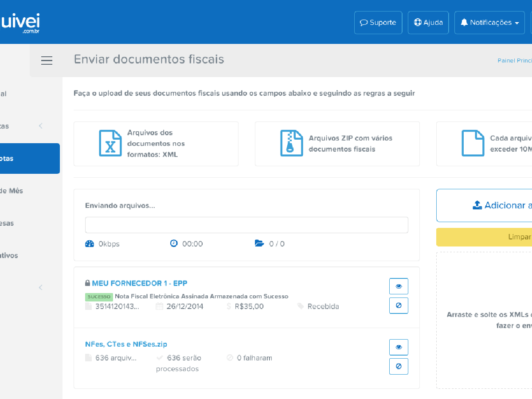The width and height of the screenshot is (532, 399).
Task: Click the XML file format icon
Action: 110,143
